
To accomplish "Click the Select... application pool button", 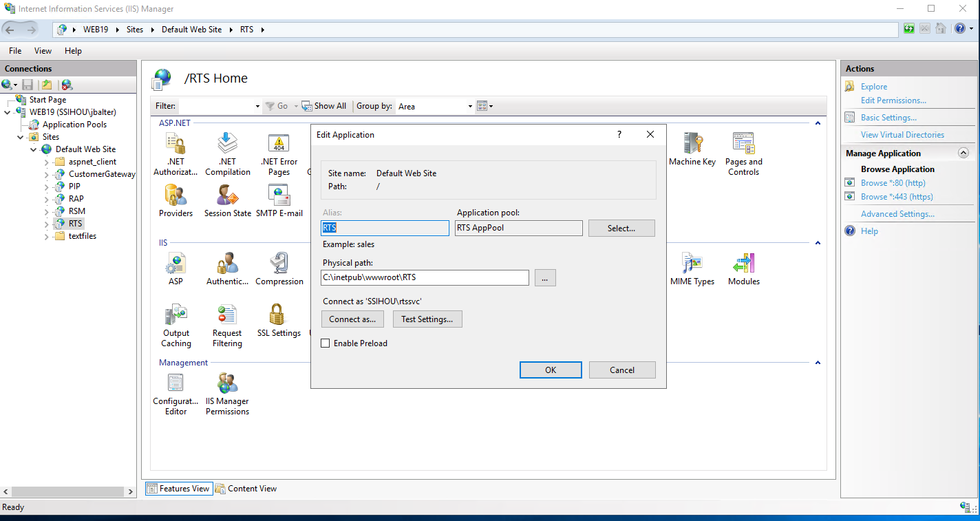I will (x=621, y=228).
